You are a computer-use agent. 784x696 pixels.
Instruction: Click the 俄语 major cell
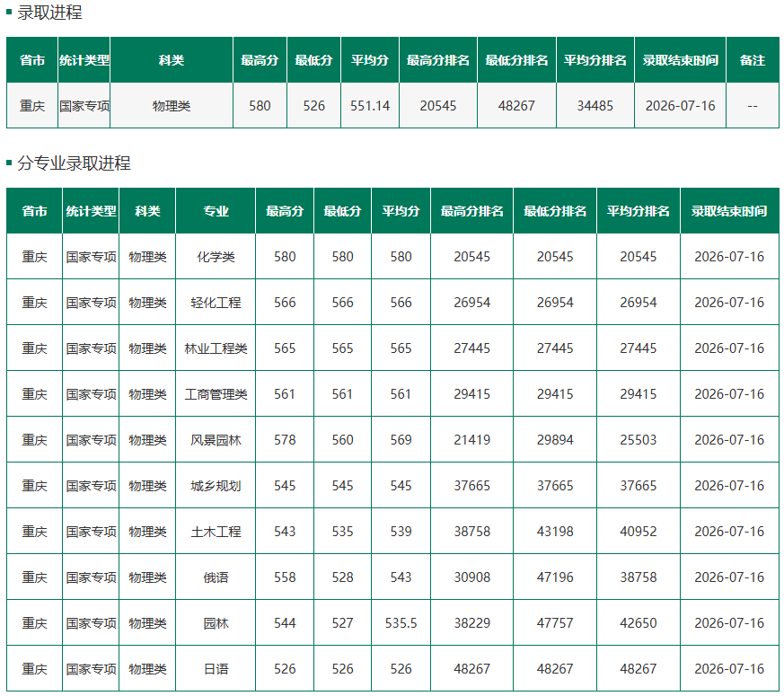click(x=216, y=577)
